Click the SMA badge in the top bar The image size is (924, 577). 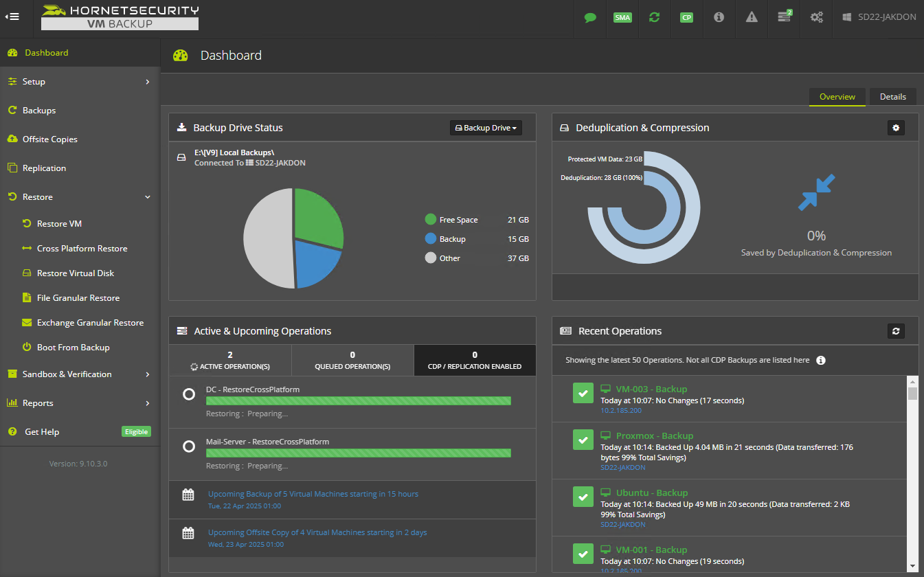(x=622, y=18)
